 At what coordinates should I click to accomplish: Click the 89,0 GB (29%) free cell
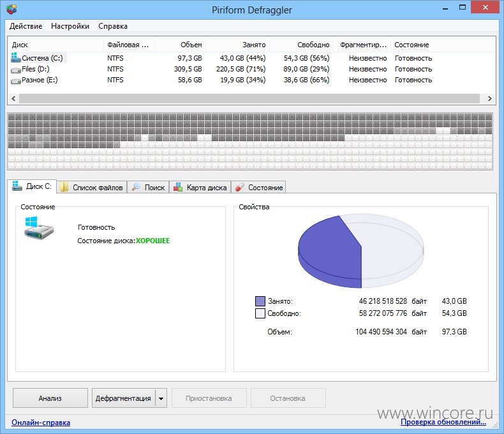tap(307, 69)
